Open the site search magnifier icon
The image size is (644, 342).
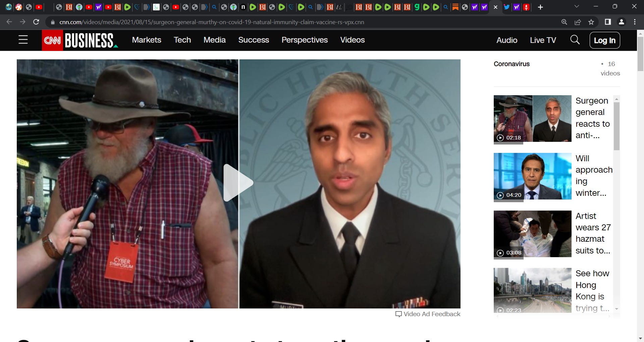click(x=575, y=40)
